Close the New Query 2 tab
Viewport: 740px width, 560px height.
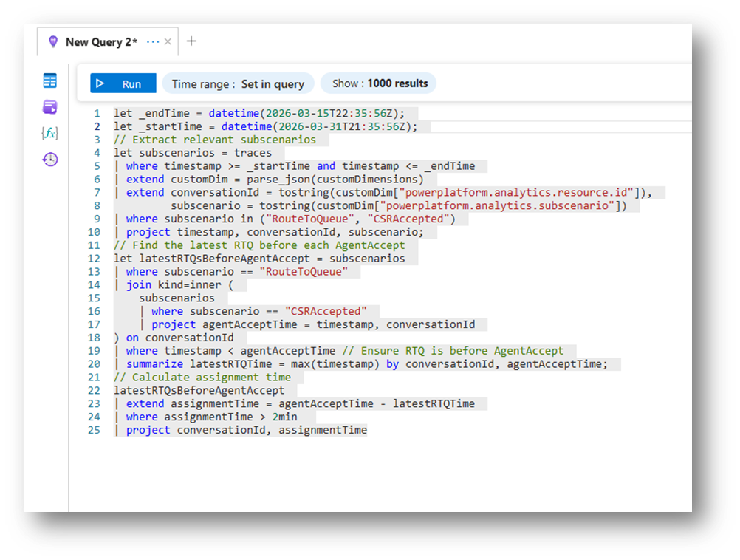tap(168, 42)
